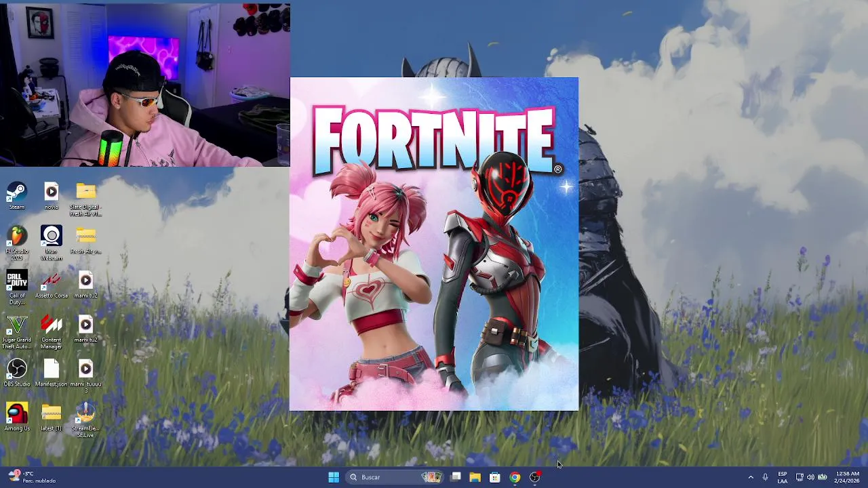The height and width of the screenshot is (488, 868).
Task: Select the latest (1) zip archive
Action: [52, 417]
